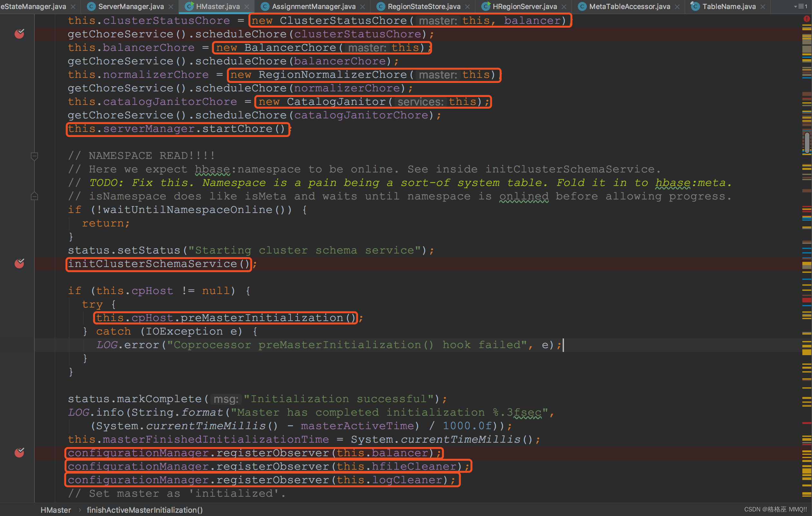Image resolution: width=812 pixels, height=516 pixels.
Task: Click the HRegionServer.java class icon
Action: [x=485, y=6]
